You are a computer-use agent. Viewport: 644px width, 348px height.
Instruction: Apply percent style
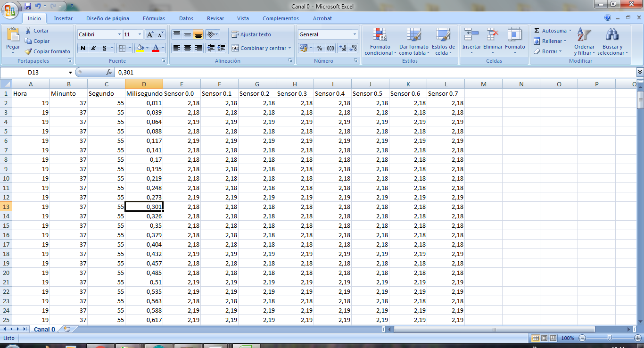coord(319,48)
